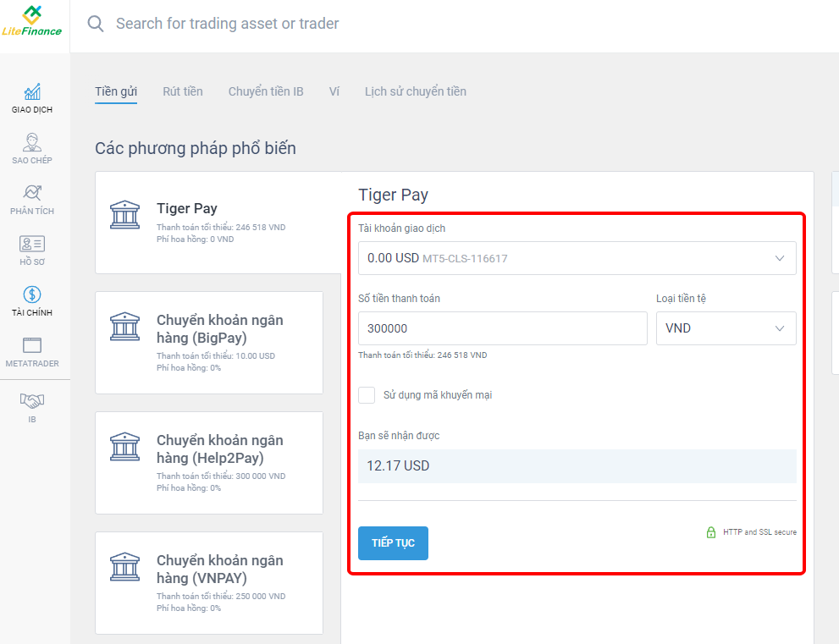839x644 pixels.
Task: Click the green SSL lock icon
Action: click(711, 532)
